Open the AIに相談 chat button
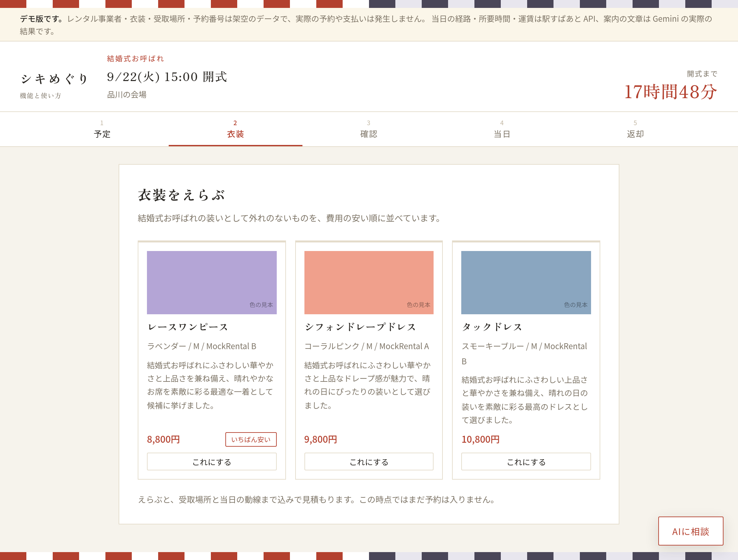This screenshot has width=738, height=560. point(691,531)
